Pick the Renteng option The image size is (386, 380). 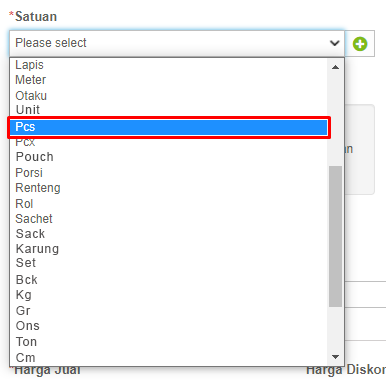tap(169, 188)
